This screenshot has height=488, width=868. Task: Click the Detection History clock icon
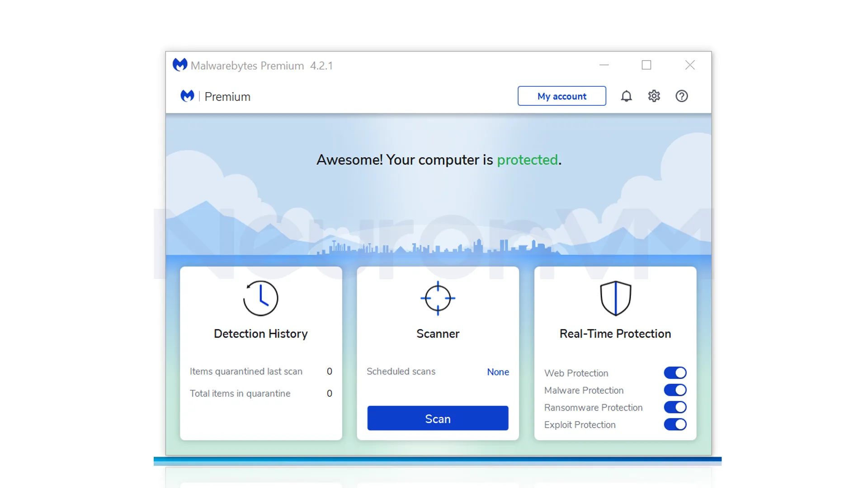point(261,298)
